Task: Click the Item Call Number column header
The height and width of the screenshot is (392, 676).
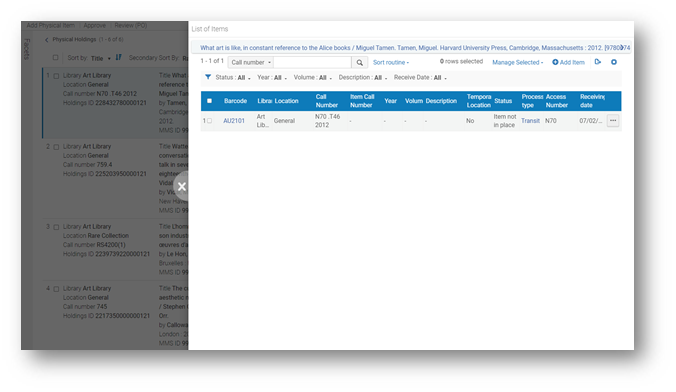Action: (362, 101)
